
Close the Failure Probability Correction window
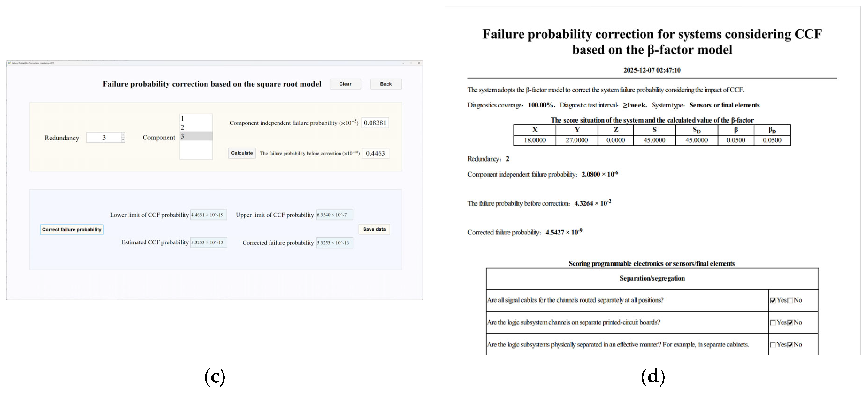point(419,63)
